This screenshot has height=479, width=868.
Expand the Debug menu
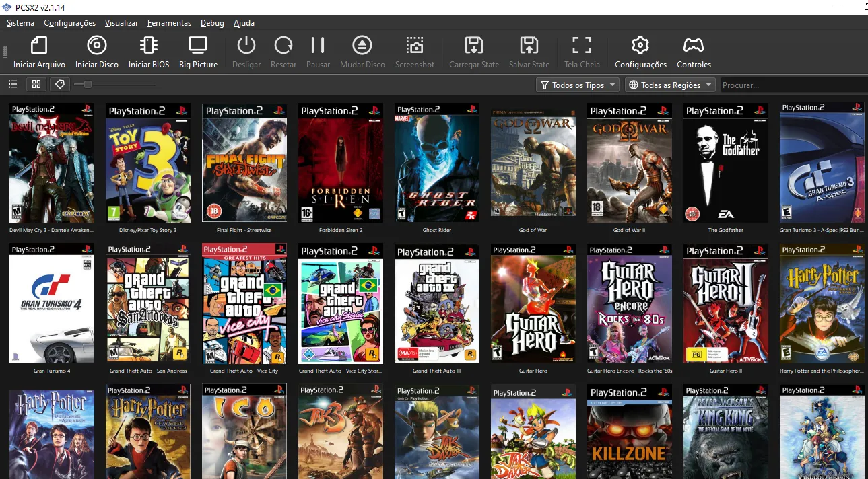point(212,22)
